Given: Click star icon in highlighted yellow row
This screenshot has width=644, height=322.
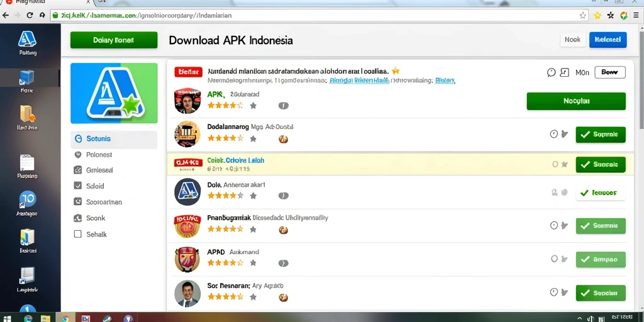Looking at the screenshot, I should pos(565,164).
